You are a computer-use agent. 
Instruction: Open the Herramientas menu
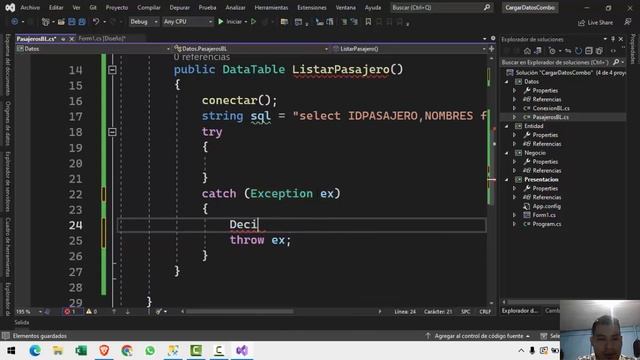[271, 7]
